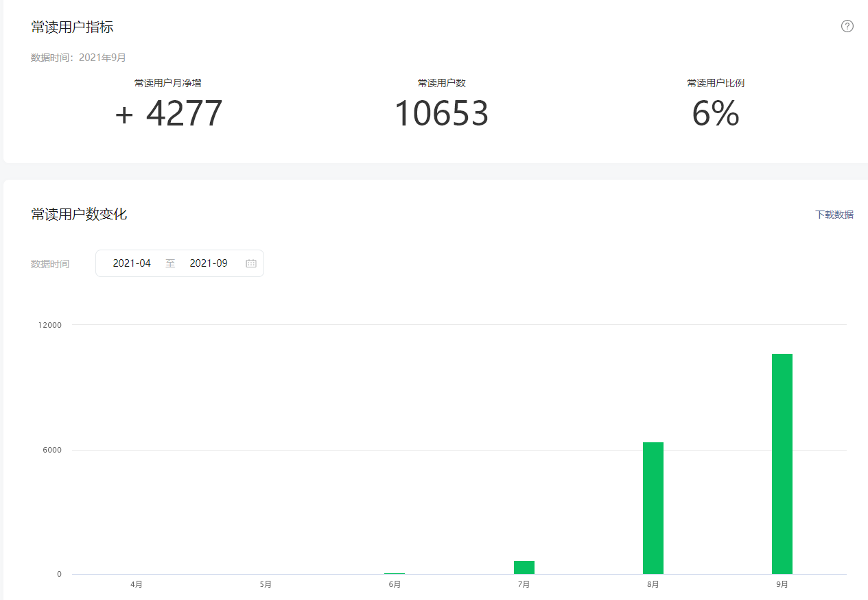Click 下载数据 download link
868x600 pixels.
click(x=834, y=215)
